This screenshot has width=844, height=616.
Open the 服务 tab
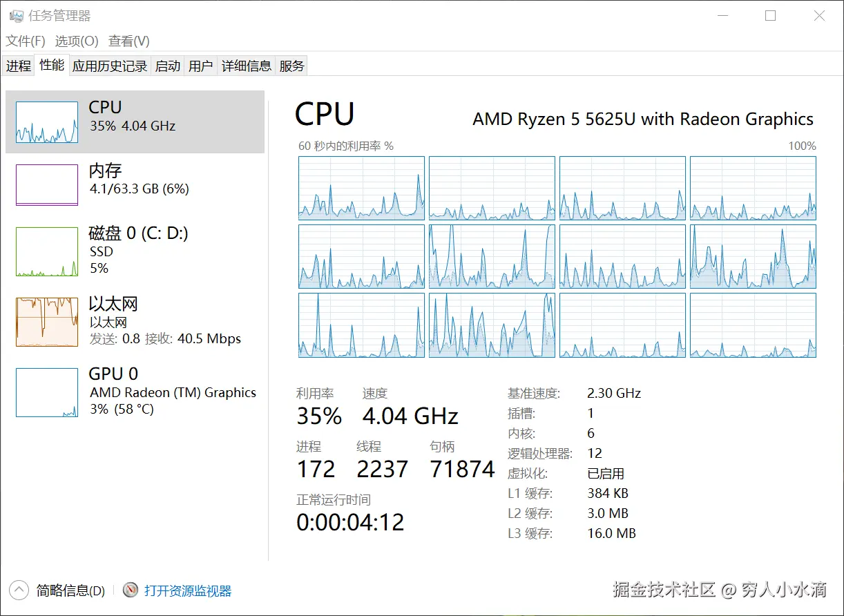tap(291, 66)
